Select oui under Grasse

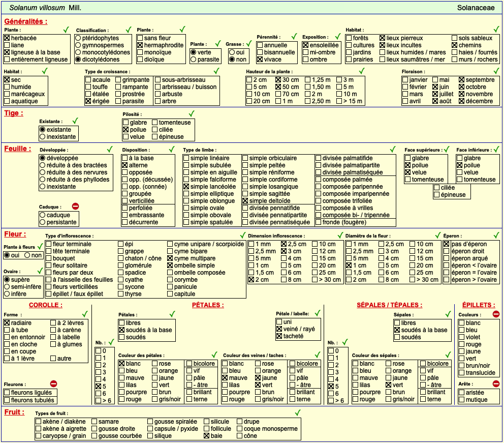click(232, 52)
